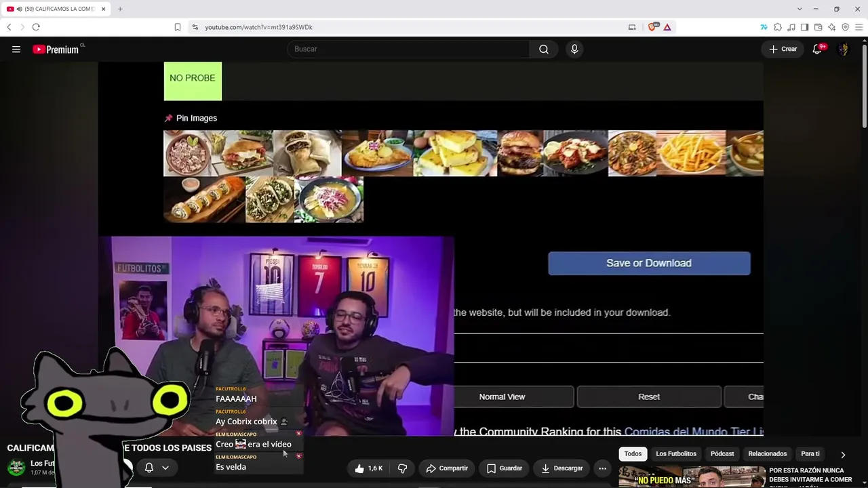Select the Los Futbolitos filter chip
The width and height of the screenshot is (868, 488).
(x=676, y=454)
